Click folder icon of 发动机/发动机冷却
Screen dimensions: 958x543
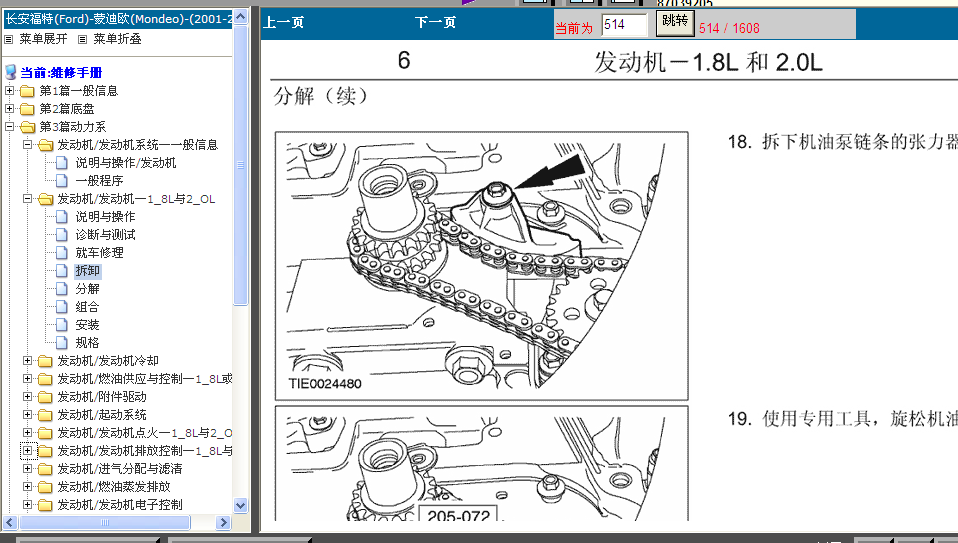tap(45, 361)
